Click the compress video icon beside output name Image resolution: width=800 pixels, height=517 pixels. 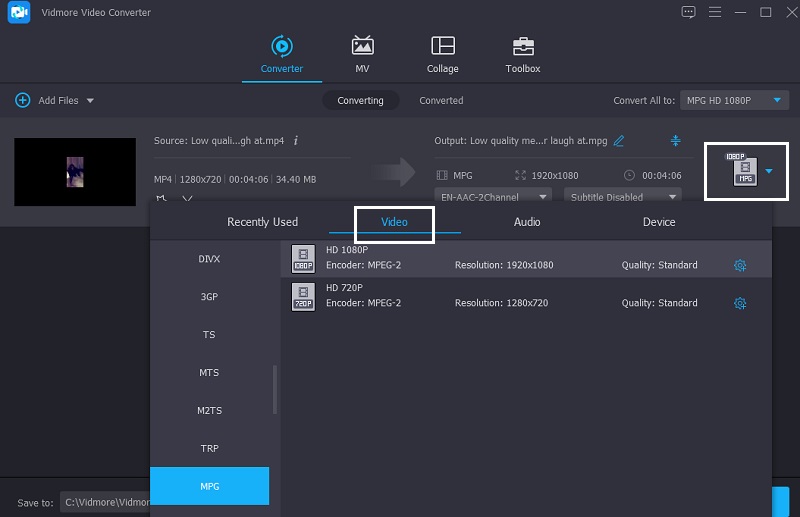676,141
